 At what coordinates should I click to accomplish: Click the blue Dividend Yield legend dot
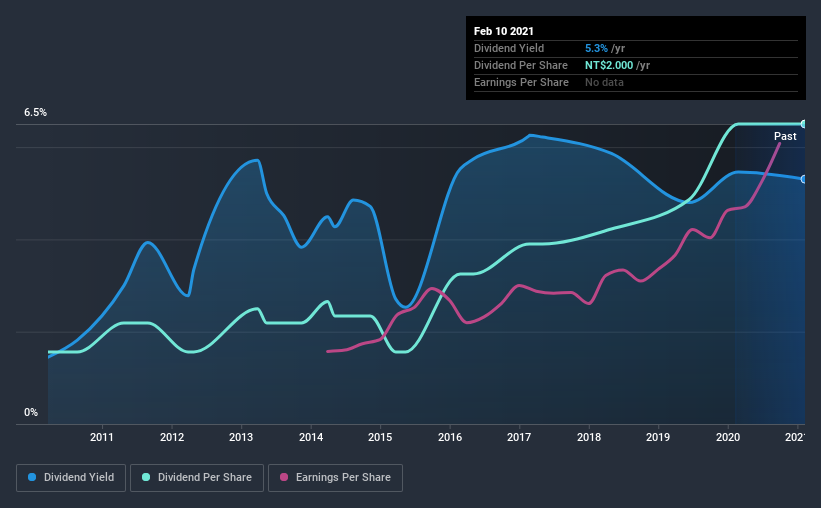tap(32, 477)
